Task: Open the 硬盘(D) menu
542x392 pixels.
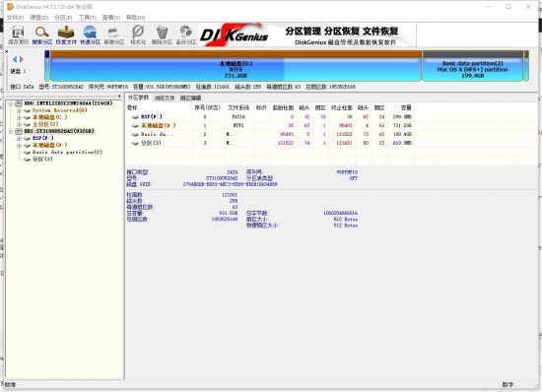Action: click(x=39, y=18)
